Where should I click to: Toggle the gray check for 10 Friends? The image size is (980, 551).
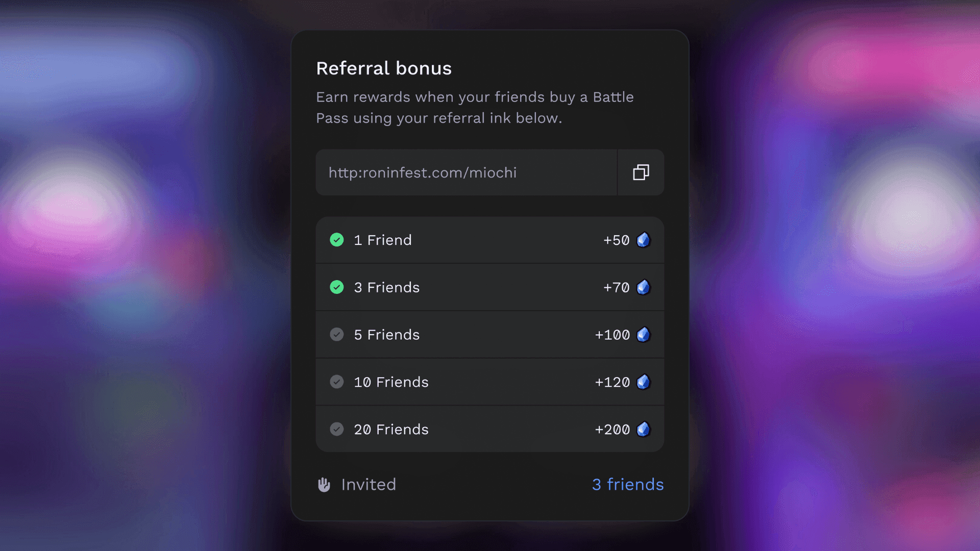click(337, 382)
